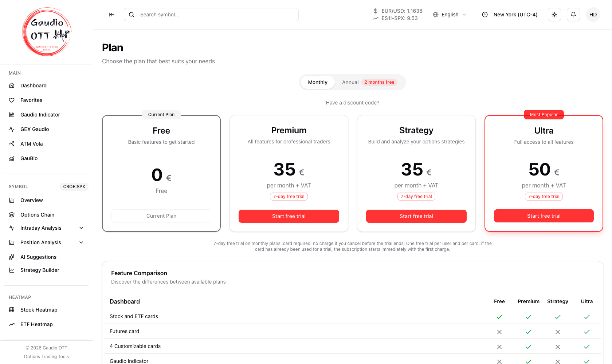Click the GEX Gaudio pulse icon
The width and height of the screenshot is (612, 364).
[x=12, y=129]
